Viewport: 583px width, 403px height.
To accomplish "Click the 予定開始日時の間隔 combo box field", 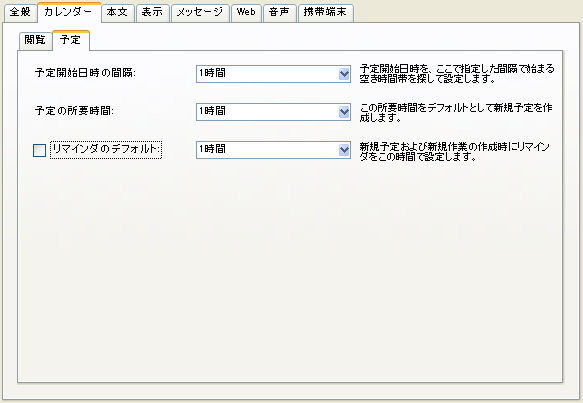I will tap(273, 74).
